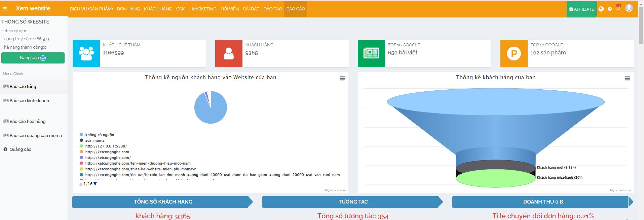Open the ĐƠN HÀNG menu
The height and width of the screenshot is (220, 644).
point(128,9)
